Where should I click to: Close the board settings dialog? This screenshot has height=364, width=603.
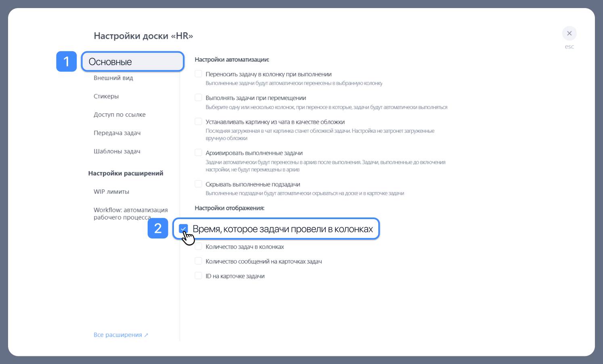point(569,33)
